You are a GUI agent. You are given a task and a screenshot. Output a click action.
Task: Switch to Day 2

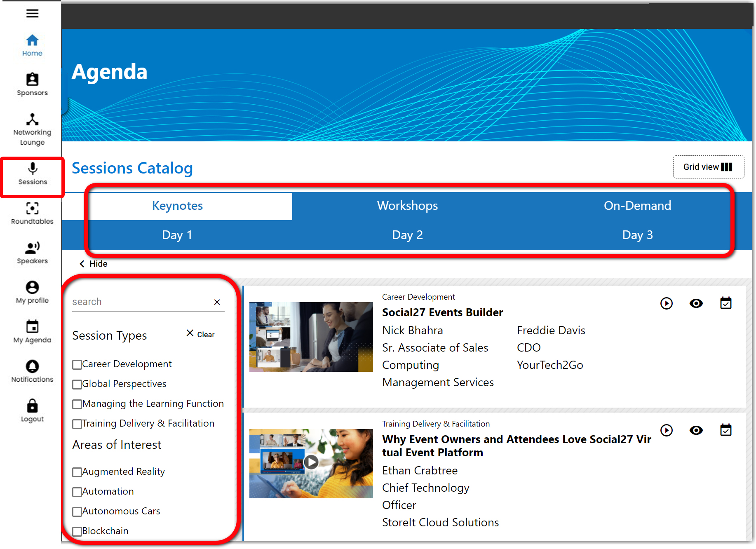coord(408,235)
